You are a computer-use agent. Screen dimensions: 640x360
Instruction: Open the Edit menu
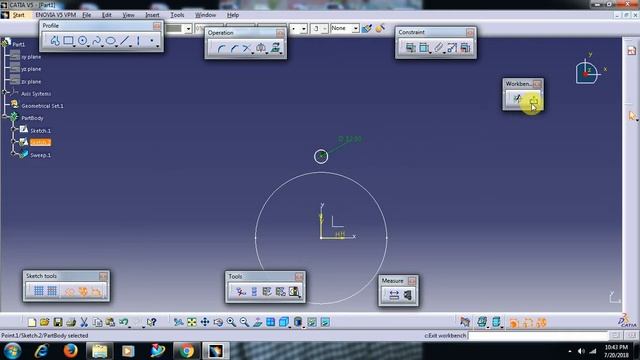point(107,15)
